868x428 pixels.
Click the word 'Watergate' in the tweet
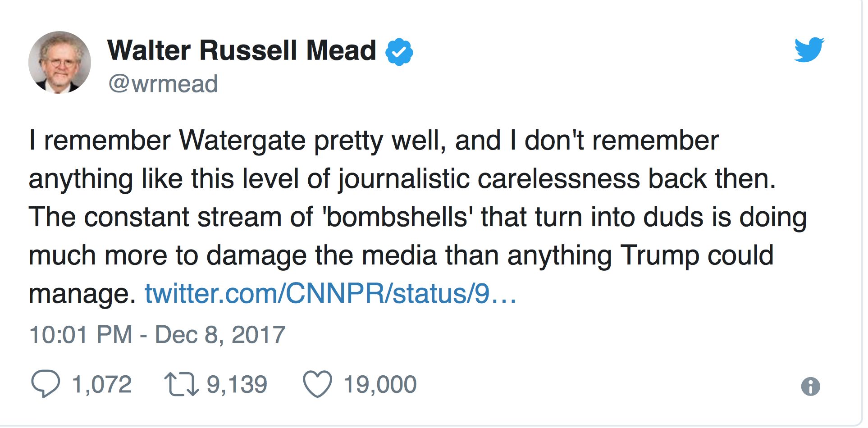(x=243, y=141)
